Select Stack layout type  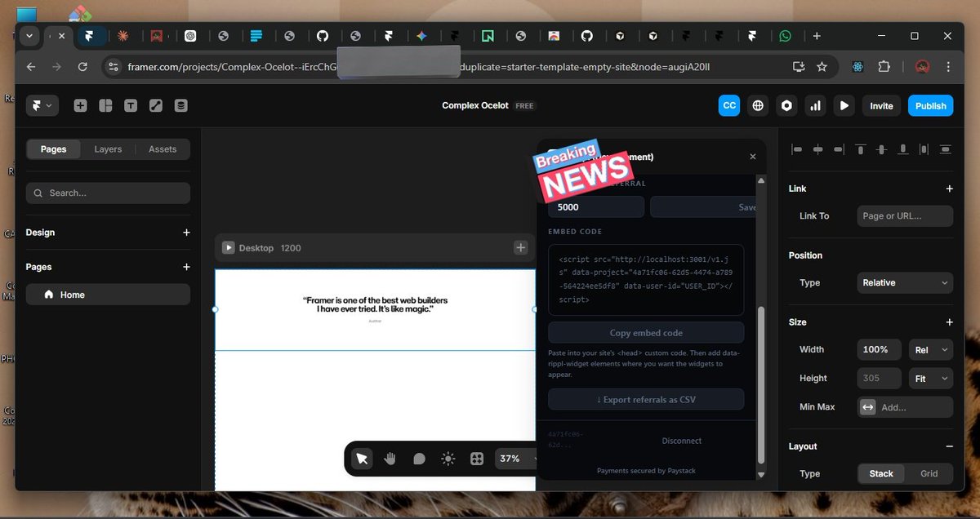[x=881, y=474]
